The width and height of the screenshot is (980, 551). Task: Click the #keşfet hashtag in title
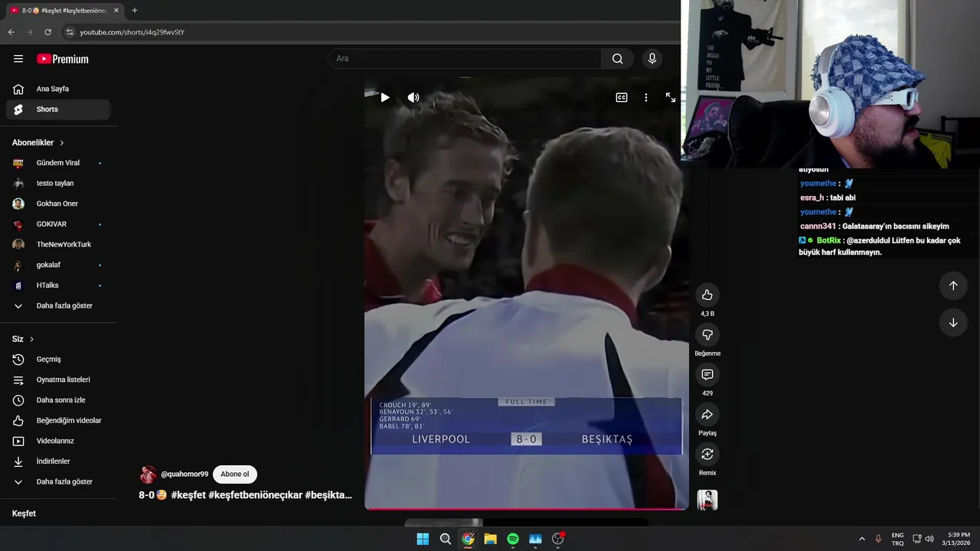(x=188, y=495)
